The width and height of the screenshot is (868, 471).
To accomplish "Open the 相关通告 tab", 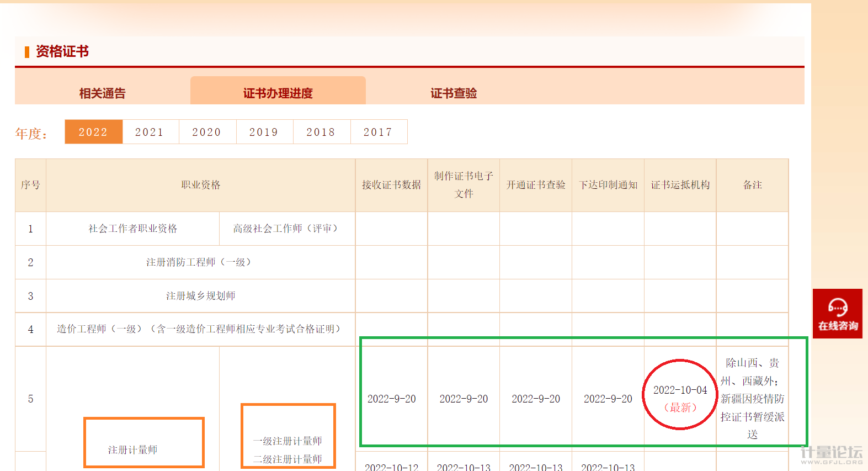I will pyautogui.click(x=102, y=93).
